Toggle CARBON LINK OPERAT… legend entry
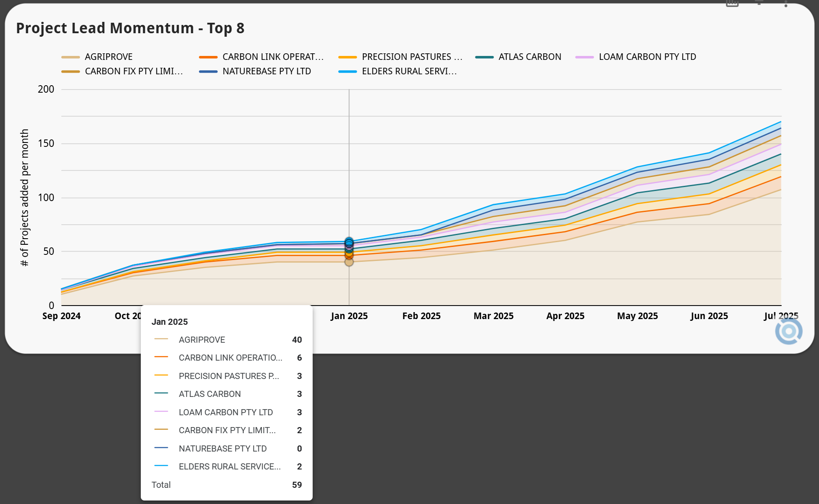Screen dimensions: 819x504 (x=261, y=57)
